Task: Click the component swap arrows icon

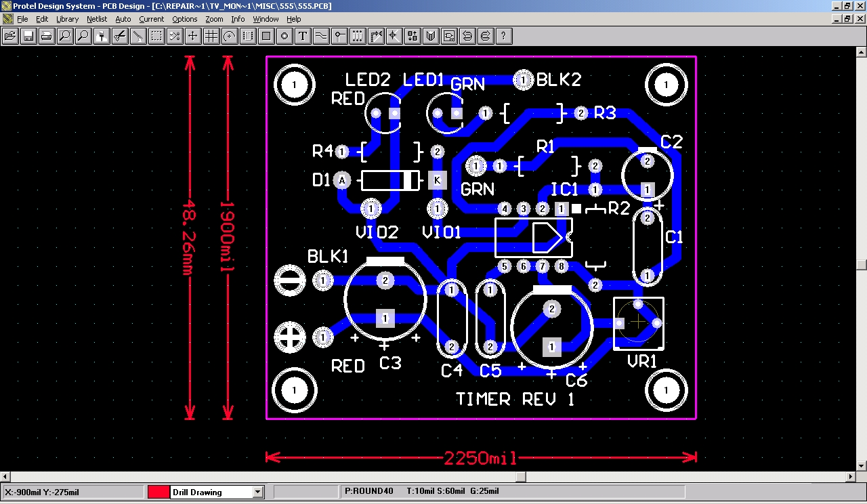Action: (x=412, y=36)
